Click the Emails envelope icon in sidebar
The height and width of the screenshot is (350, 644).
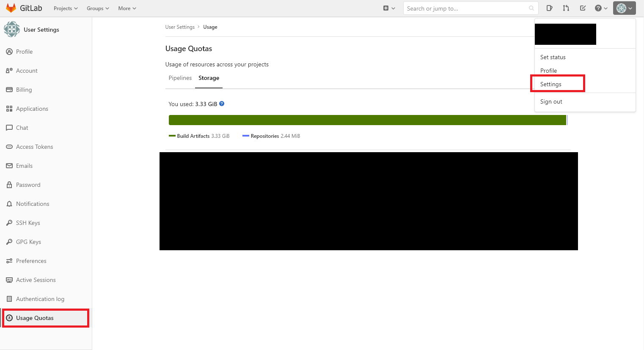[9, 166]
